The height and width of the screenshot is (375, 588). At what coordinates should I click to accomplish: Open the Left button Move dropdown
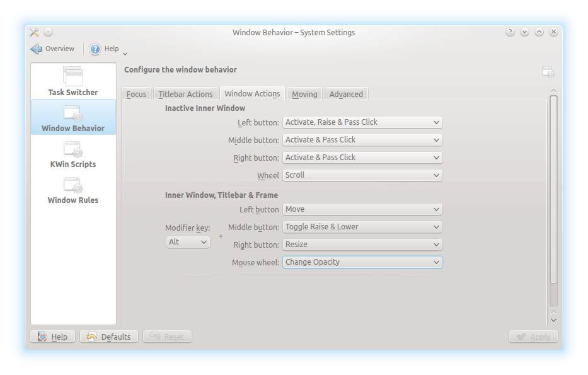tap(362, 209)
